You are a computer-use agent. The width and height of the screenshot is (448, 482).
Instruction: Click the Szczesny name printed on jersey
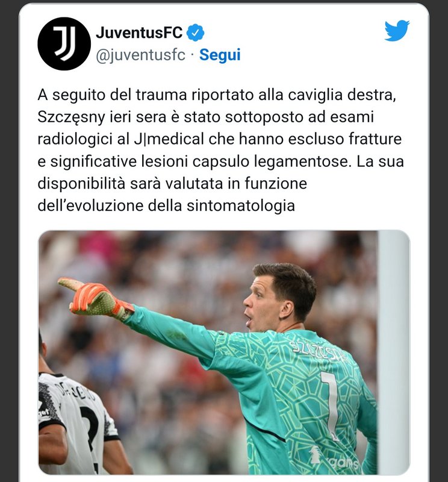319,351
